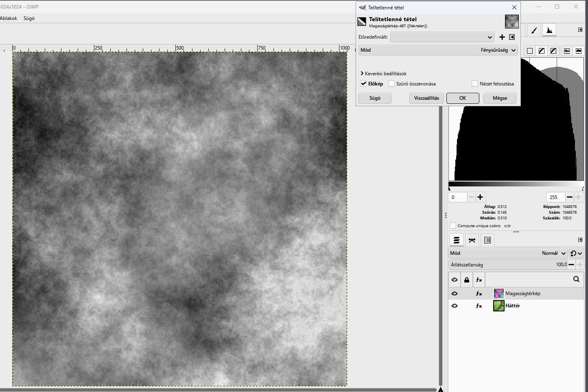Hide the Háttér layer
Image resolution: width=588 pixels, height=392 pixels.
click(455, 306)
